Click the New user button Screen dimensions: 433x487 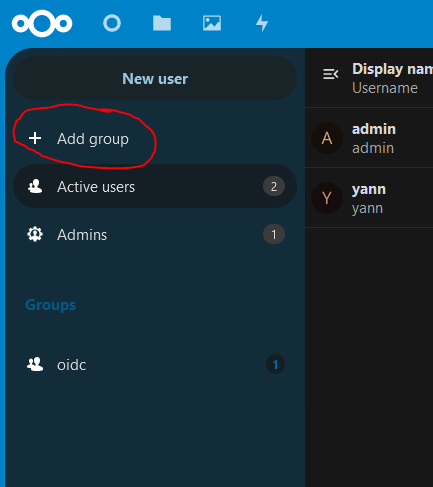click(155, 79)
